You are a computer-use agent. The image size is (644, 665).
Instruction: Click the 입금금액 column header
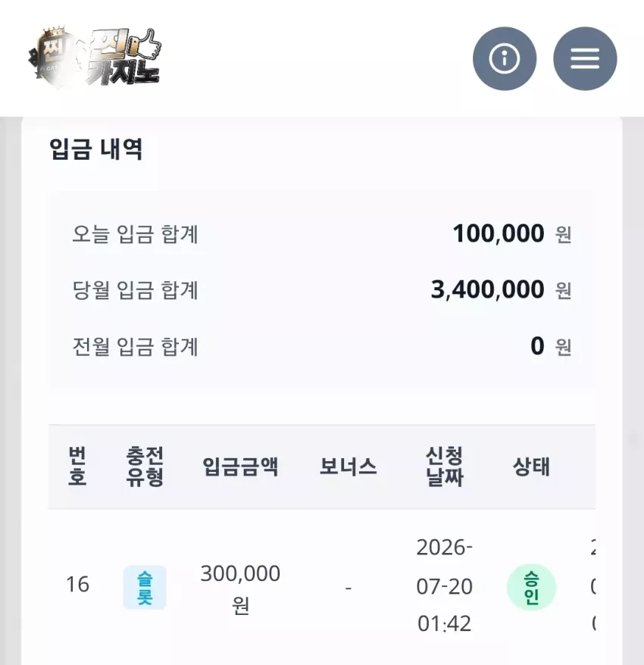240,467
